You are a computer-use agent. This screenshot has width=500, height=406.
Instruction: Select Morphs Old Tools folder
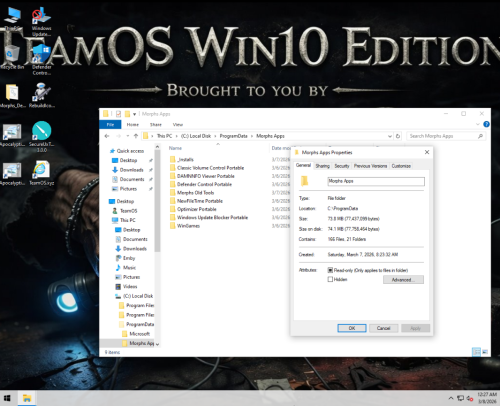(x=195, y=193)
